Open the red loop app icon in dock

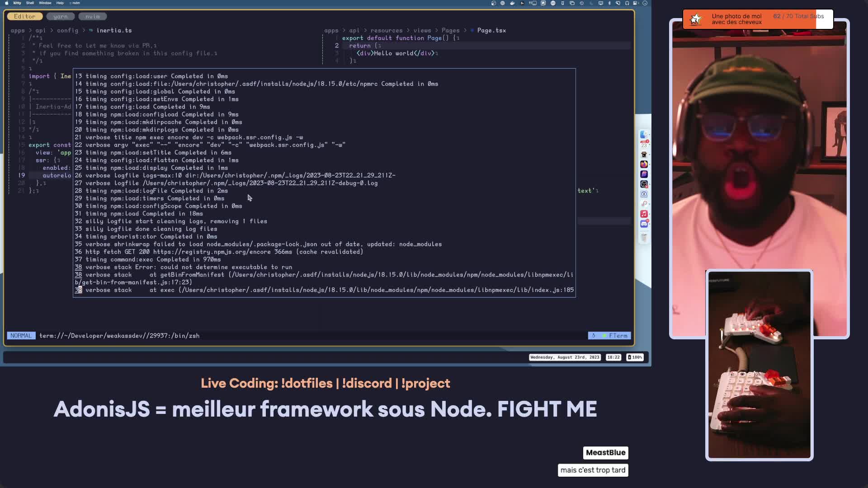pos(644,204)
